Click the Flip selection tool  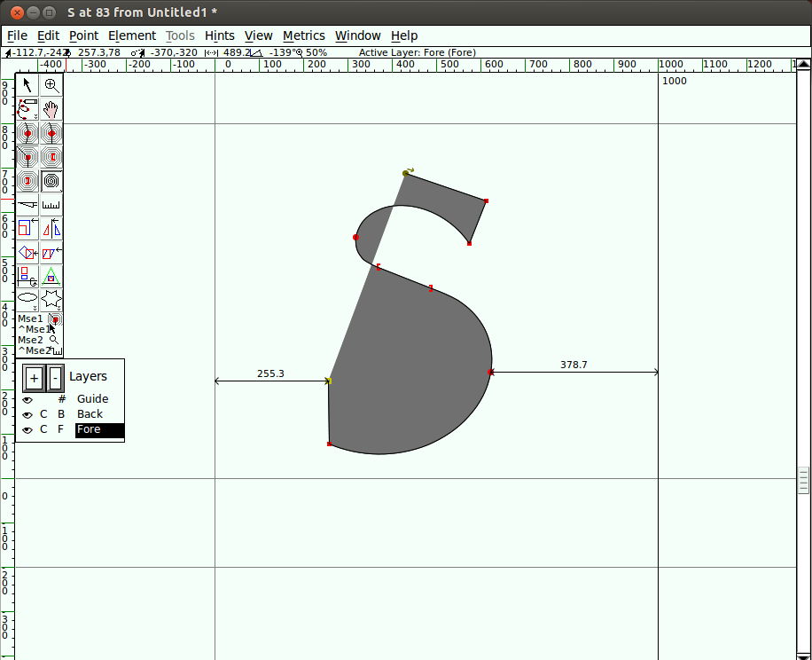51,229
